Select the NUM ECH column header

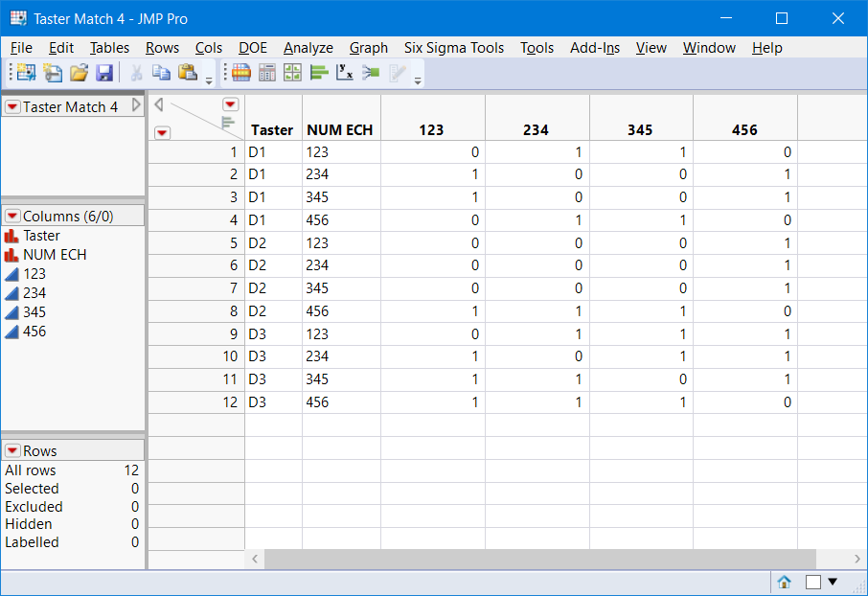tap(339, 130)
